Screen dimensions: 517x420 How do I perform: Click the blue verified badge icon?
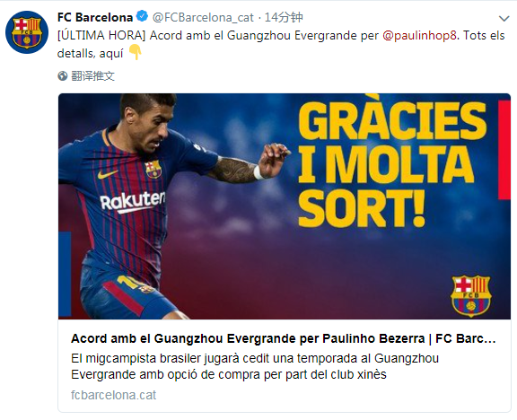(x=143, y=16)
